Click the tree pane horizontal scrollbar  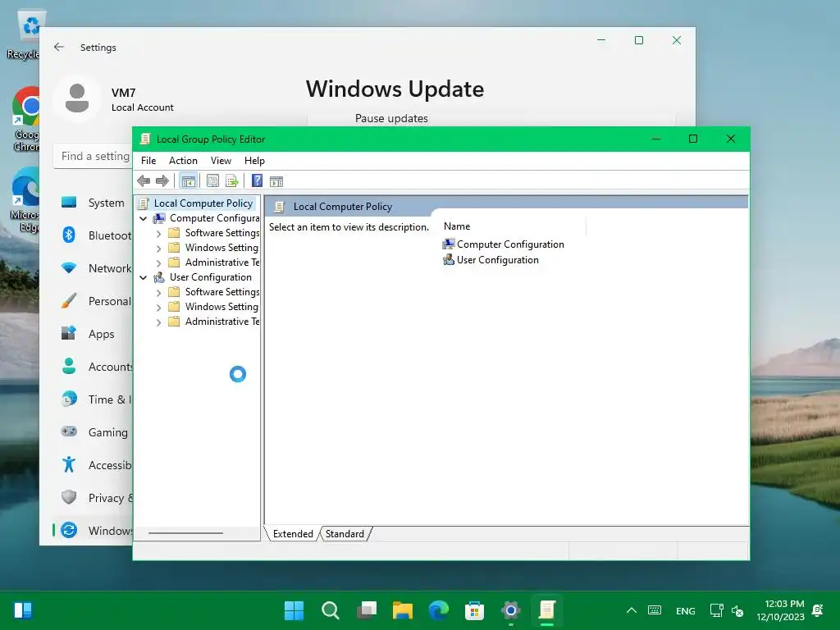click(186, 533)
